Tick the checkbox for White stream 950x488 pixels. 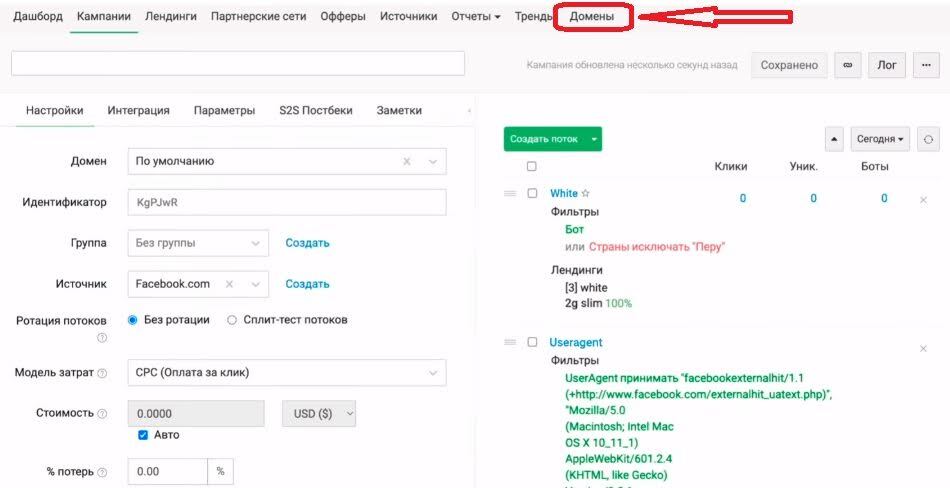click(532, 193)
